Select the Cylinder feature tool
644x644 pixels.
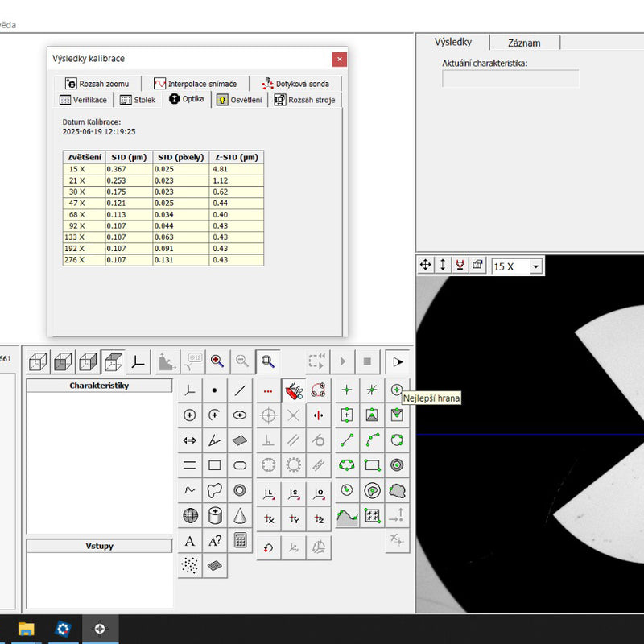coord(214,515)
